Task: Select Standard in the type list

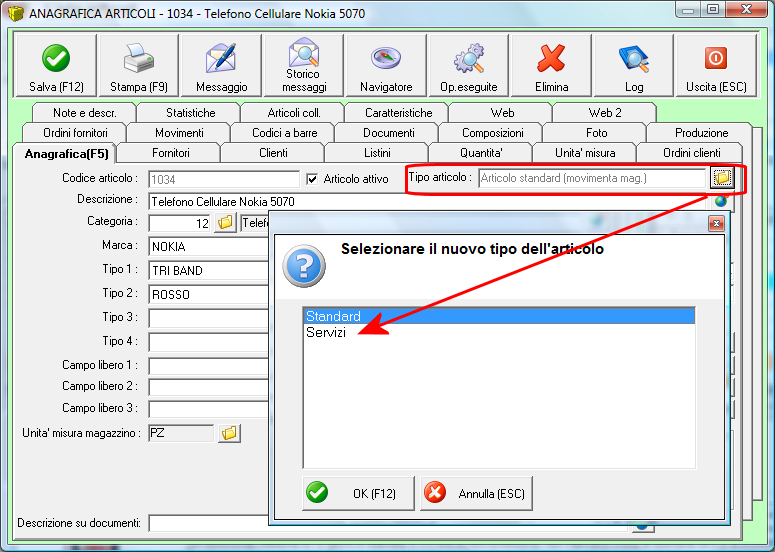Action: (499, 316)
